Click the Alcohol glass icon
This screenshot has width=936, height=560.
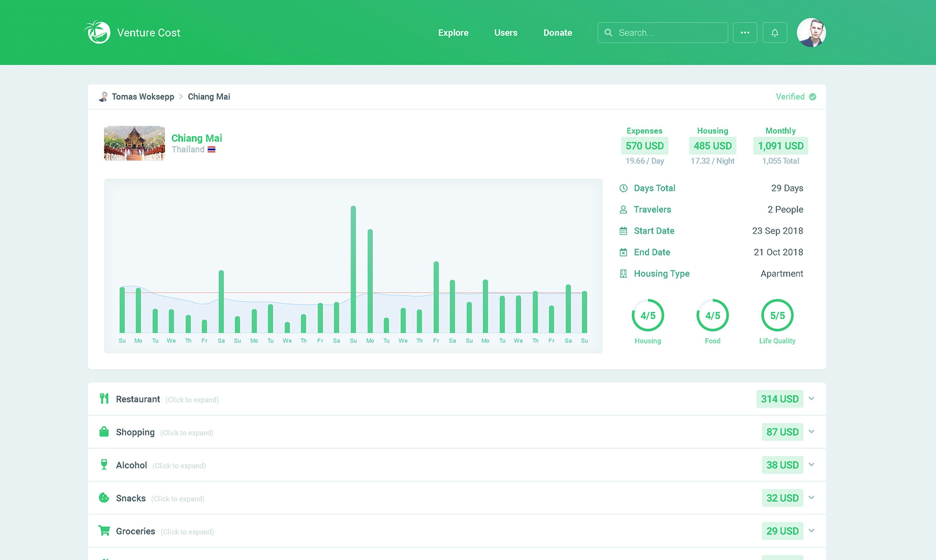[105, 465]
